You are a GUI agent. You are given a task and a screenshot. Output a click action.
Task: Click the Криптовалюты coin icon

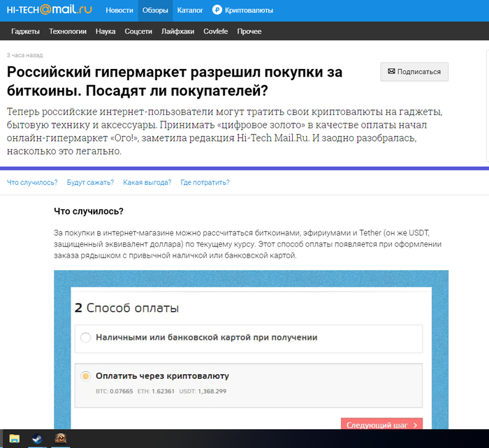(217, 10)
